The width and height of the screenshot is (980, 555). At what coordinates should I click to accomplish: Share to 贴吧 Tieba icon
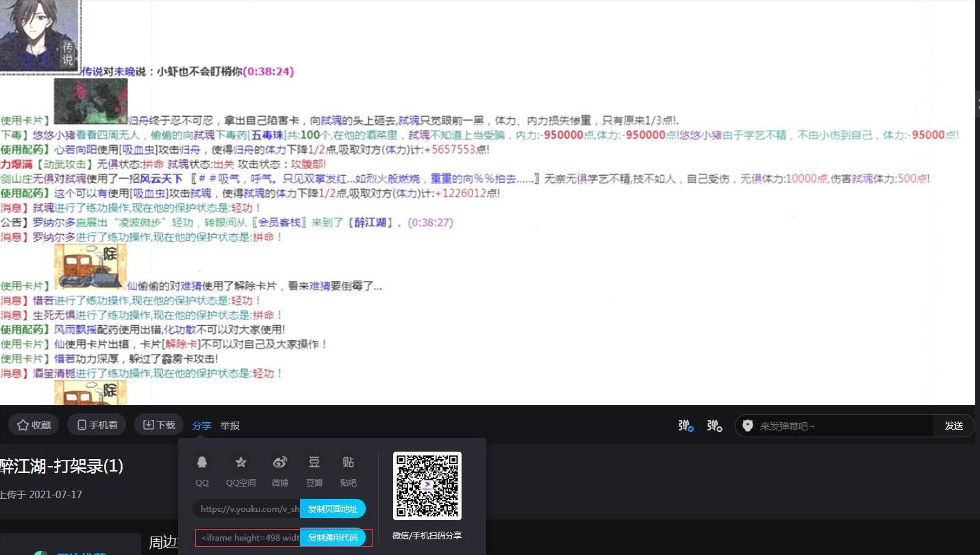349,463
